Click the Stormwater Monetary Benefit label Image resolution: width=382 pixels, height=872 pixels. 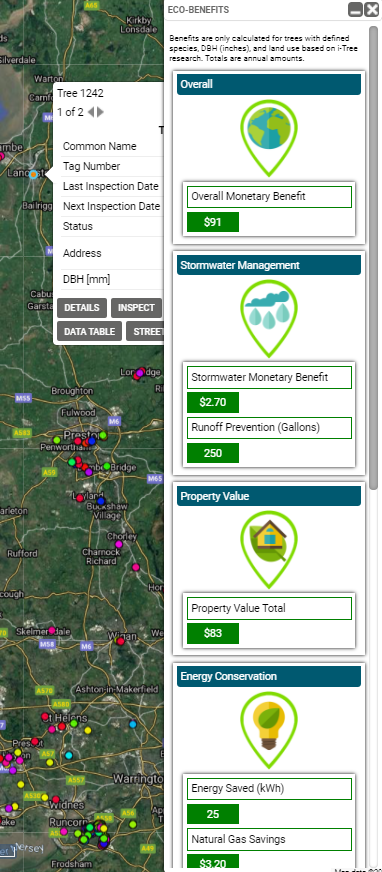[x=270, y=377]
